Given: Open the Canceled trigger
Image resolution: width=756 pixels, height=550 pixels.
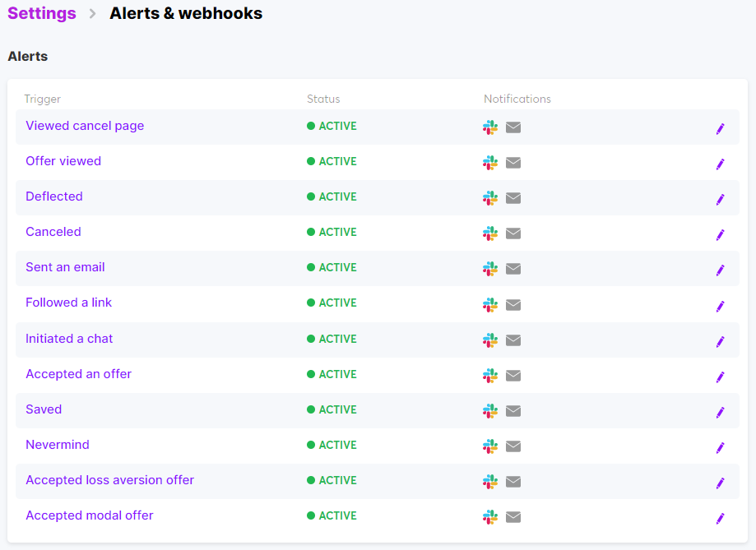Looking at the screenshot, I should (53, 232).
